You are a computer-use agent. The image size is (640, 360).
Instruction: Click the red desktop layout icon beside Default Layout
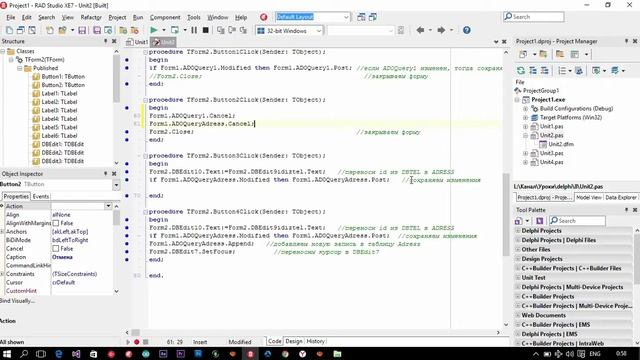[x=264, y=17]
